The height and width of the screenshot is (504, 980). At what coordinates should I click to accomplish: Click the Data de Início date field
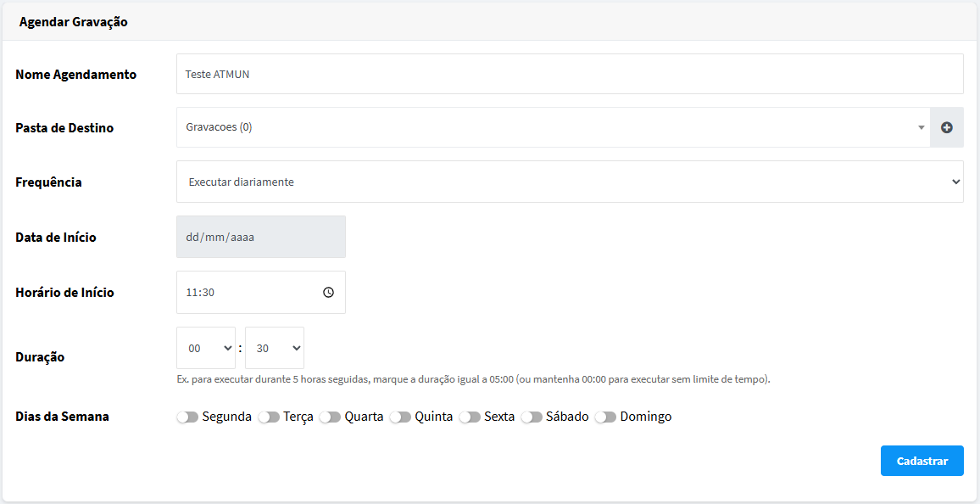click(x=261, y=237)
